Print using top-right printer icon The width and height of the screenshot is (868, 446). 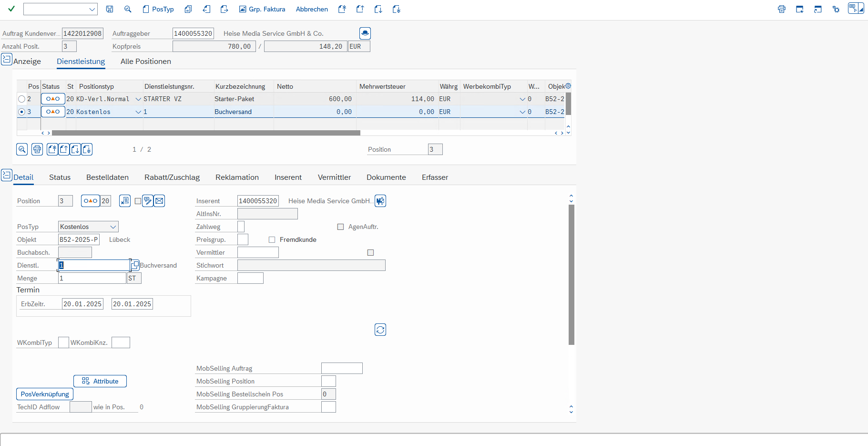click(x=782, y=9)
